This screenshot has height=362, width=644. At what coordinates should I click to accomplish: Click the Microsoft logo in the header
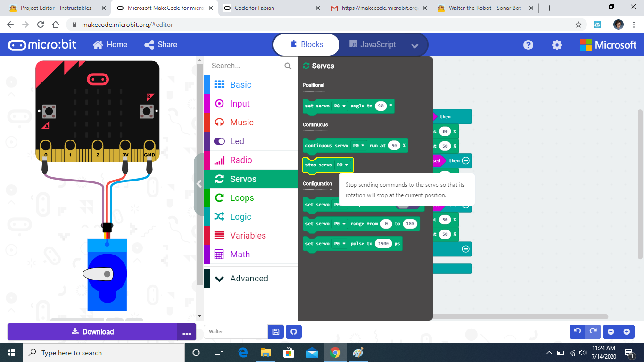point(608,45)
